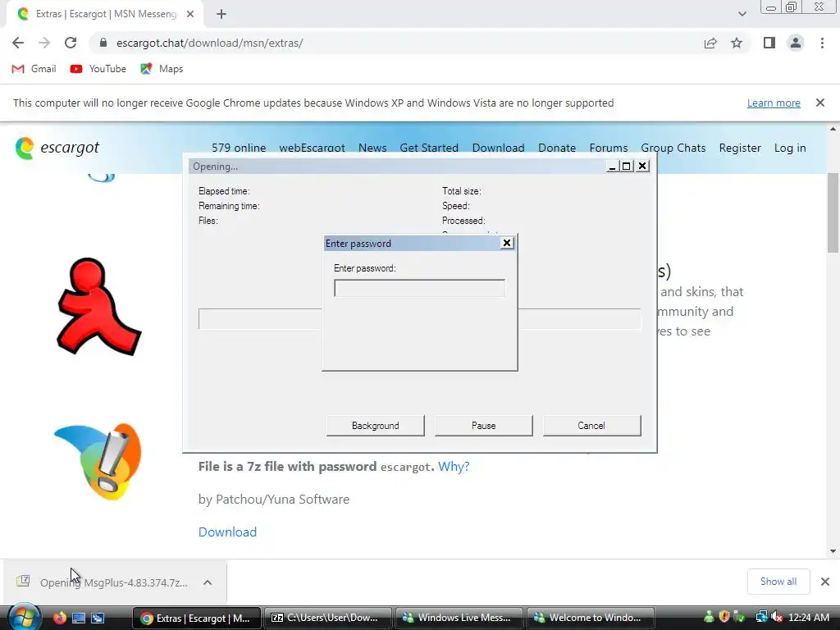
Task: Click the muted volume tray icon
Action: [778, 617]
